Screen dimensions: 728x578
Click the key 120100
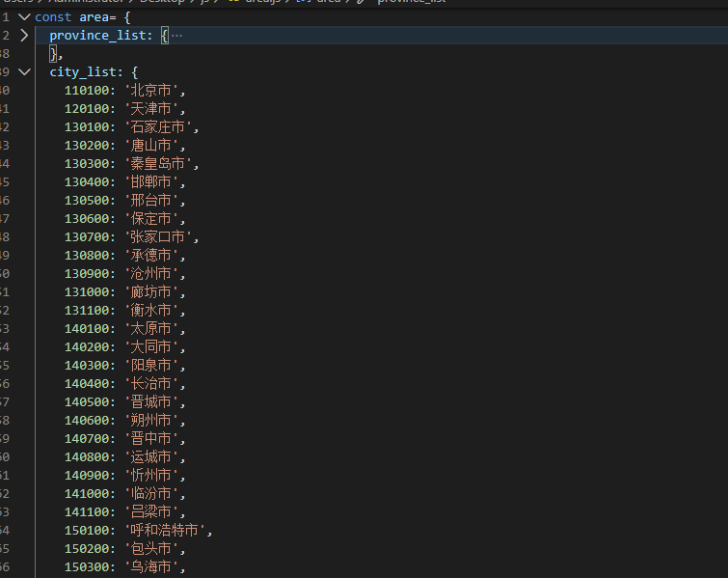point(87,109)
